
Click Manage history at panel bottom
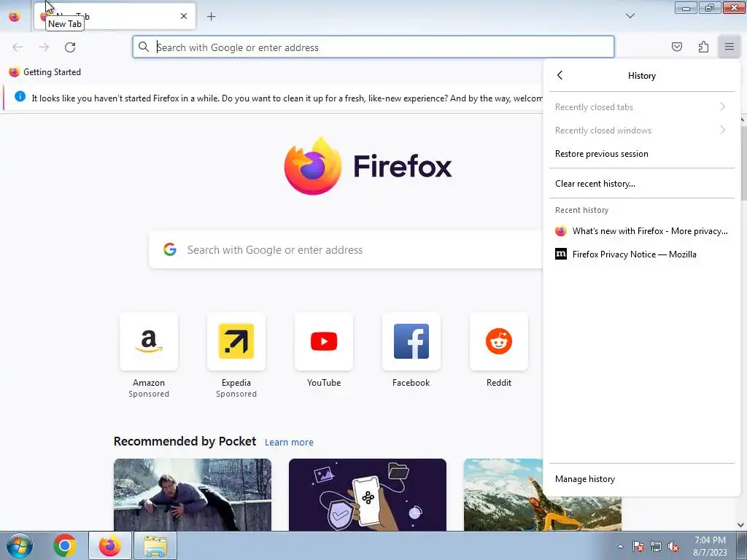pos(641,479)
